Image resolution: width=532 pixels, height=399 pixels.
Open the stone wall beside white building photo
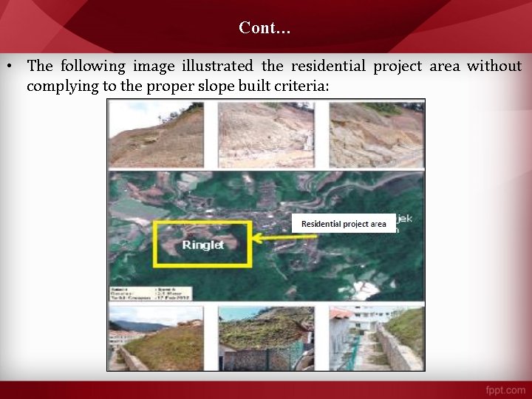(x=377, y=338)
